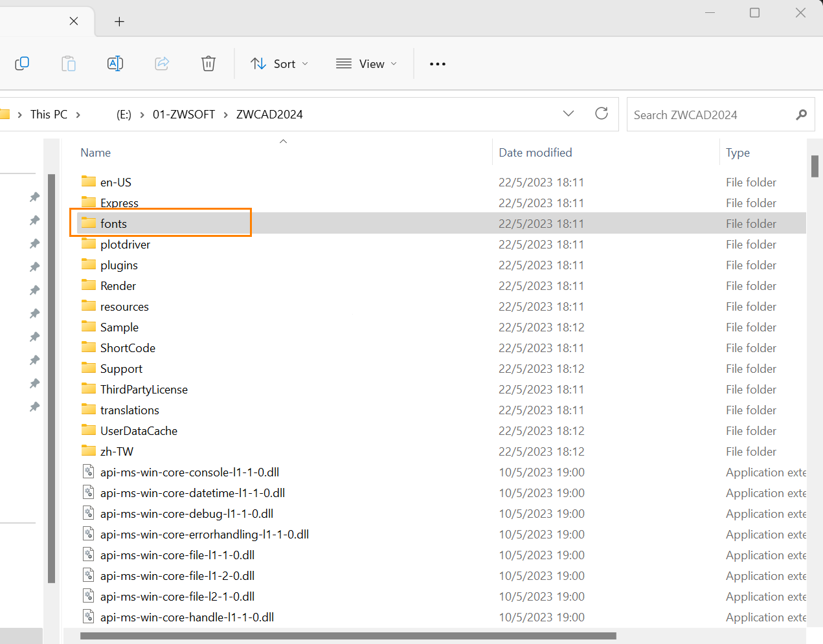Click the ZWCAD2024 breadcrumb segment
The width and height of the screenshot is (823, 644).
pyautogui.click(x=269, y=115)
